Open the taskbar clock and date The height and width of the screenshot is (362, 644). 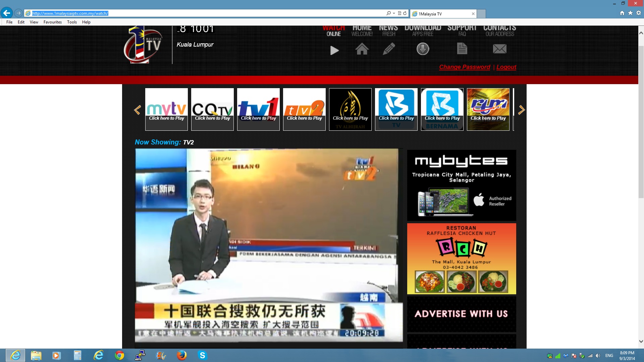pyautogui.click(x=627, y=355)
